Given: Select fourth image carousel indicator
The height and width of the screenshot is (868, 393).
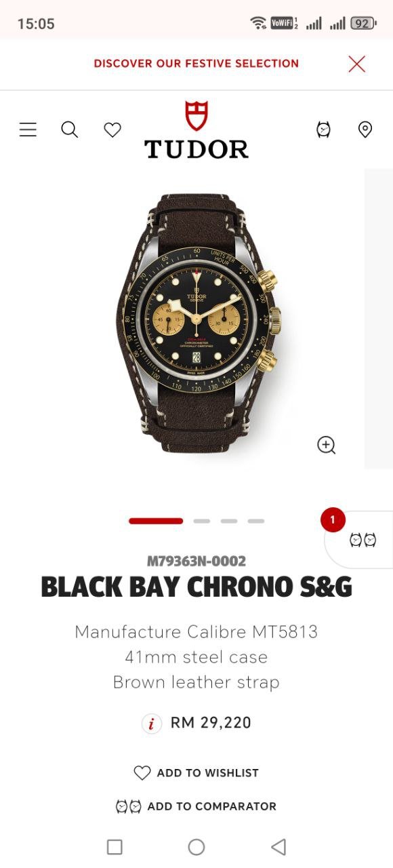Looking at the screenshot, I should (x=255, y=521).
